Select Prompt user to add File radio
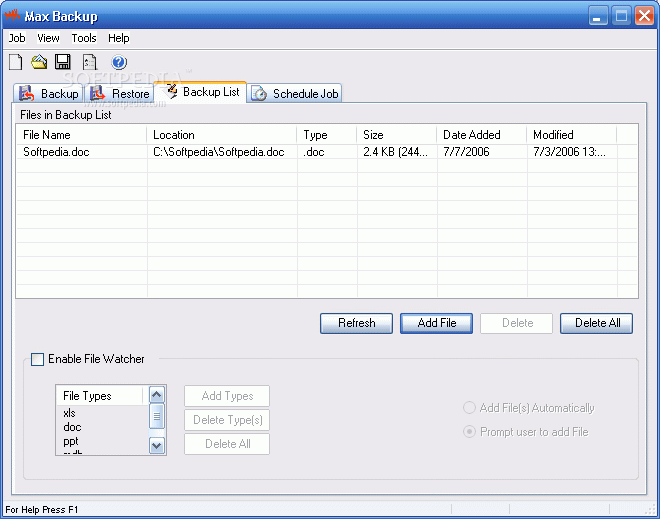This screenshot has height=519, width=660. [x=469, y=432]
